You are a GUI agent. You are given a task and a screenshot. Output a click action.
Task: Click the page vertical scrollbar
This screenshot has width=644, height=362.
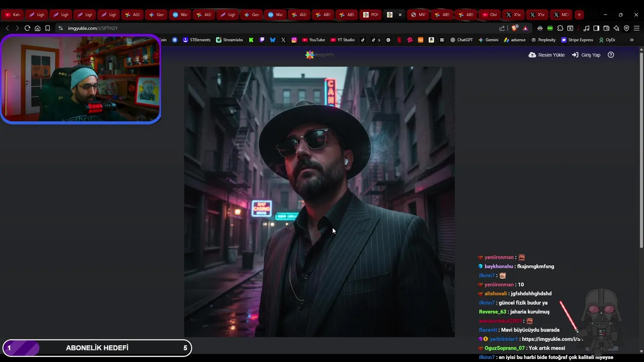pyautogui.click(x=641, y=151)
